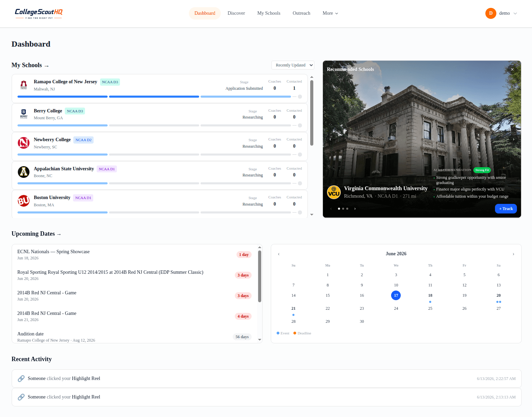Click the My Schools arrow heading
Screen dimensions: 532x417
click(x=30, y=65)
